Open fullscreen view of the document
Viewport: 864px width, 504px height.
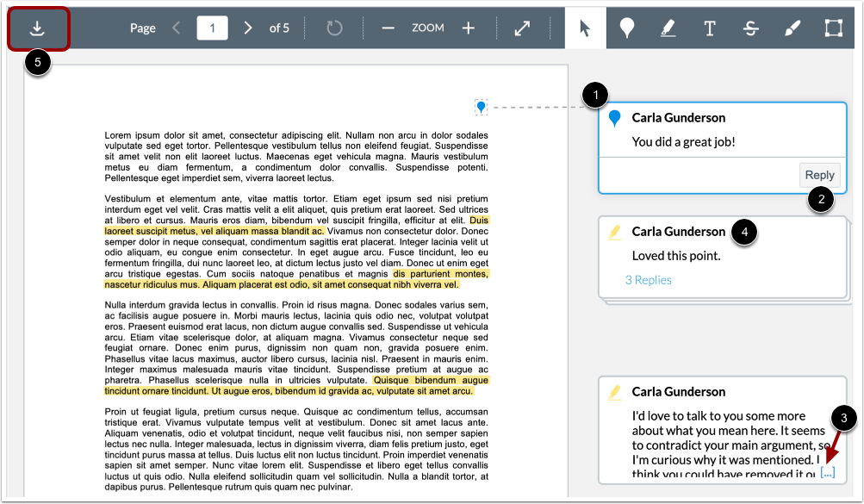tap(522, 27)
